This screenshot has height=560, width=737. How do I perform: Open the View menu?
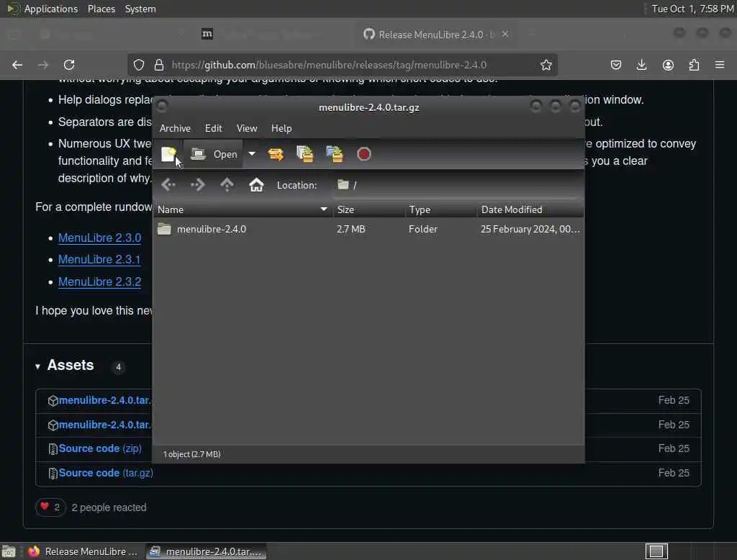247,128
